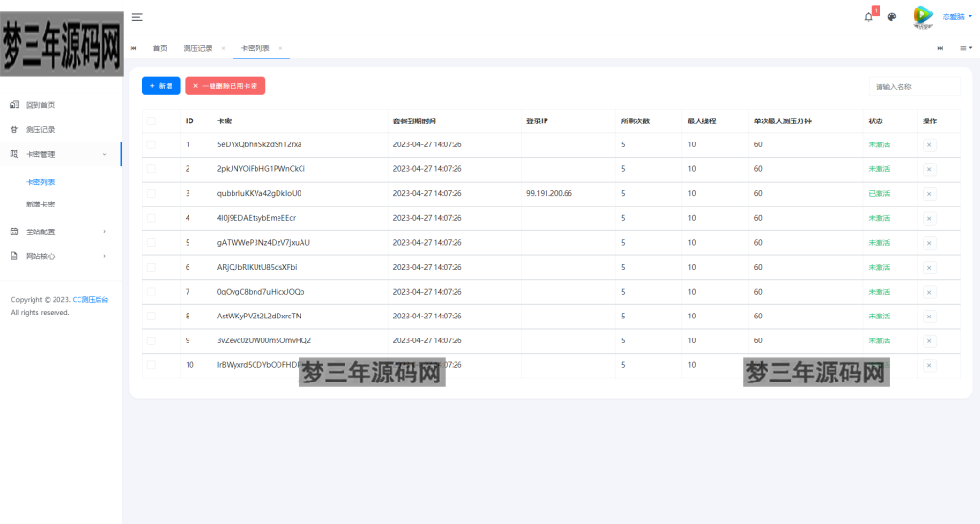The width and height of the screenshot is (980, 524).
Task: Select the 卡密列表 tab
Action: (x=255, y=48)
